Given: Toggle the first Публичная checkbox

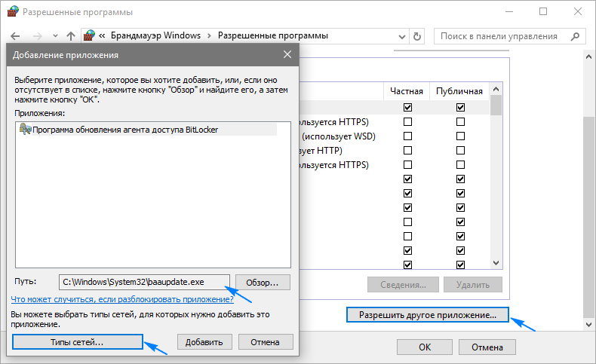Looking at the screenshot, I should coord(460,108).
